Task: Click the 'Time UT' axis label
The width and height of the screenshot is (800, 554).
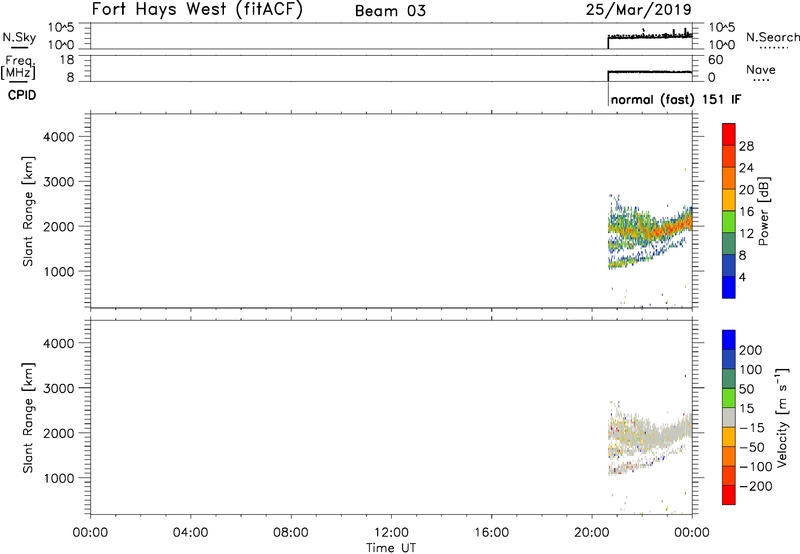Action: pos(391,548)
